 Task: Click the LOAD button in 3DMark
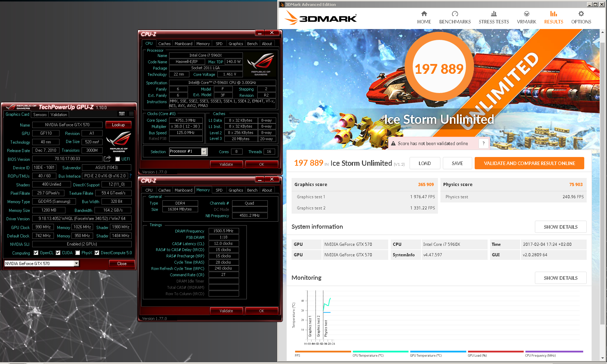(x=424, y=163)
